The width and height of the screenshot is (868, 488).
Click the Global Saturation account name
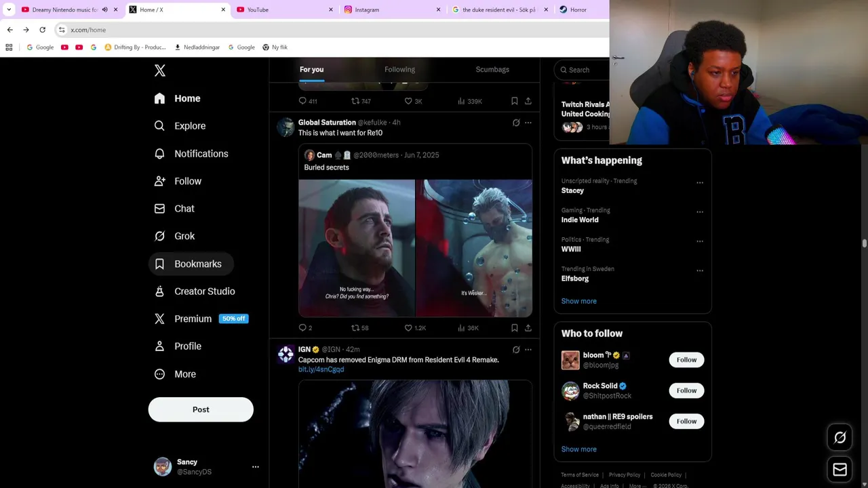[x=327, y=123]
